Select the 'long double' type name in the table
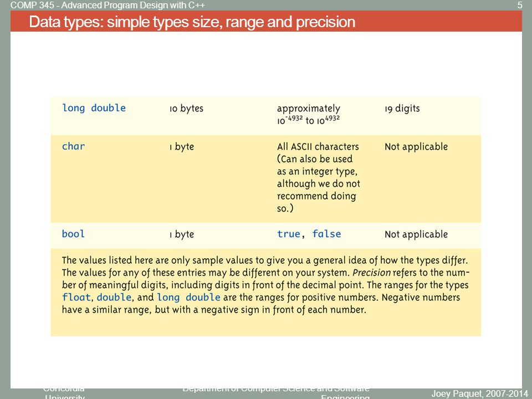Screen dimensions: 532x399 click(x=94, y=108)
